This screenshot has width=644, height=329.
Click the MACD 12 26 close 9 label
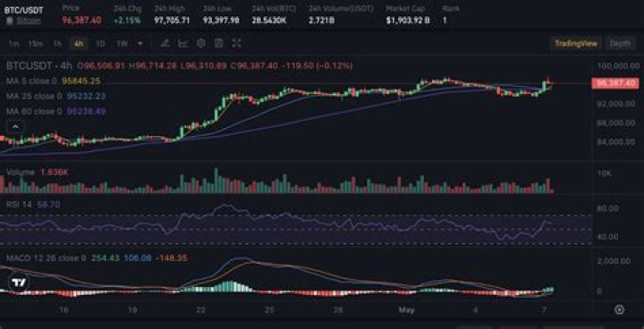pos(46,258)
